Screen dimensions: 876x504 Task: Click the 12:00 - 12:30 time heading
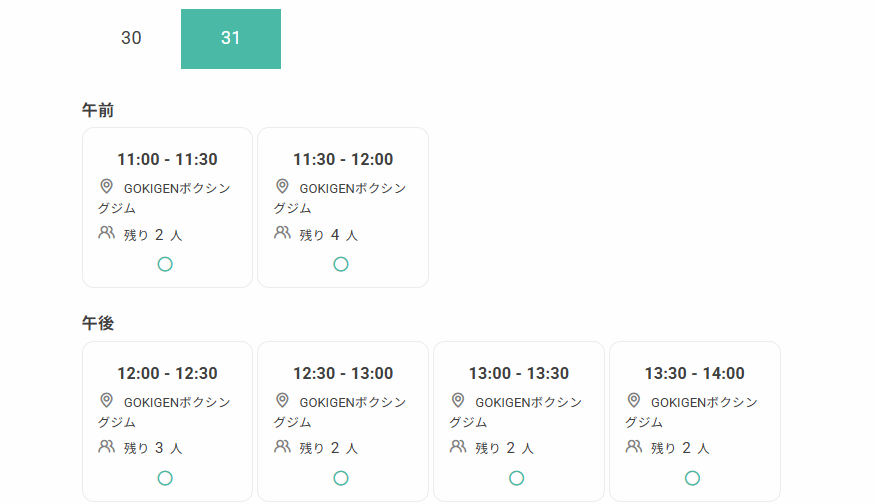pyautogui.click(x=167, y=373)
